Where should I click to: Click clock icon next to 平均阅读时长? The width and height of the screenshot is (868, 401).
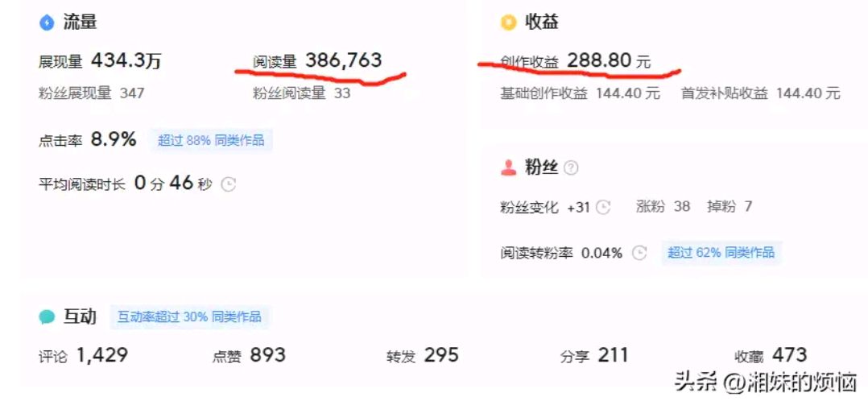click(229, 184)
